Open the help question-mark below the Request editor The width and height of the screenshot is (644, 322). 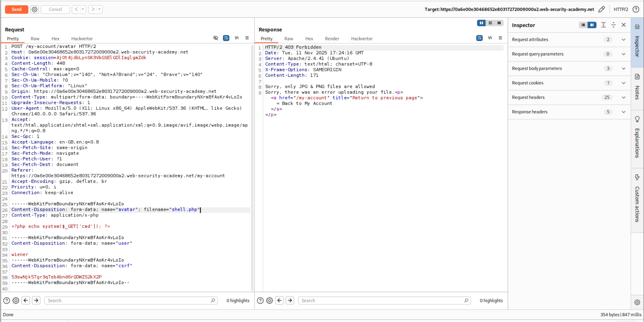[x=6, y=300]
